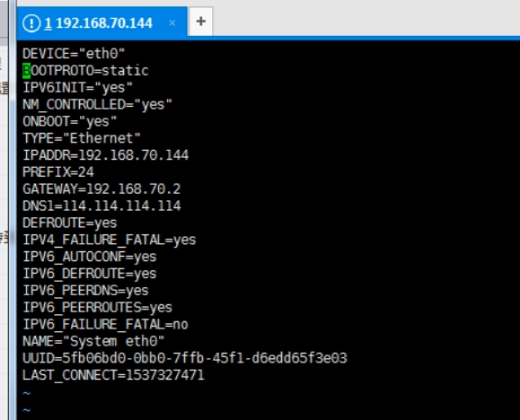The height and width of the screenshot is (420, 520).
Task: Select the 192.168.70.144 tab
Action: pyautogui.click(x=101, y=22)
